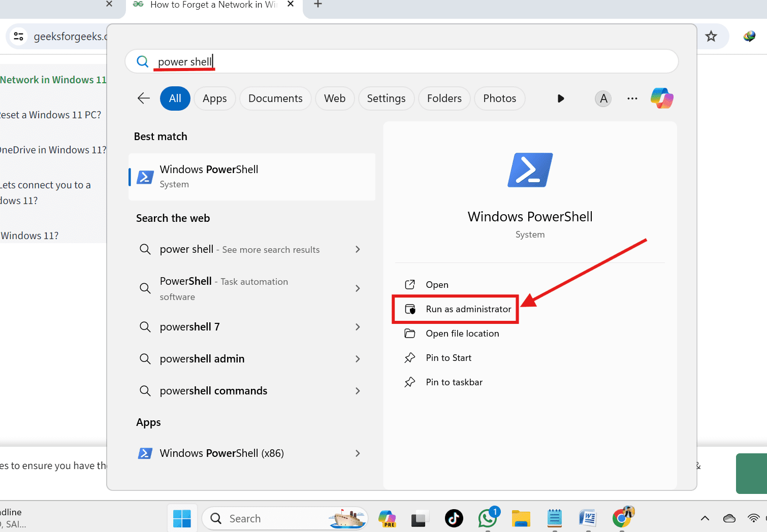Expand the powershell commands search suggestion
767x532 pixels.
(x=213, y=390)
